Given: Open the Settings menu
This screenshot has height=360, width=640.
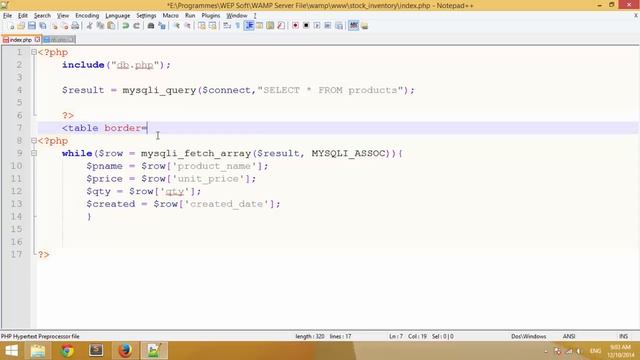Looking at the screenshot, I should click(x=146, y=16).
